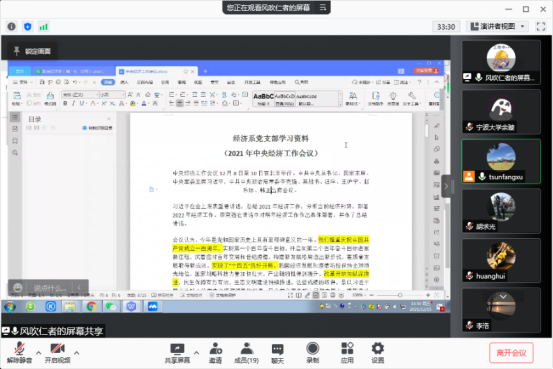The image size is (553, 369).
Task: Open the security shield icon
Action: [x=28, y=26]
